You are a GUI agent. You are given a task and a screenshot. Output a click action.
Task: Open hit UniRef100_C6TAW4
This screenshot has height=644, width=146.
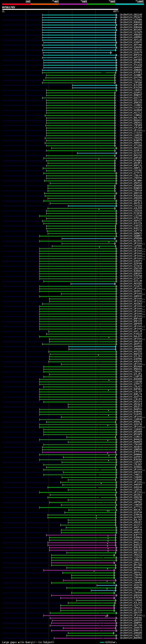tap(131, 20)
